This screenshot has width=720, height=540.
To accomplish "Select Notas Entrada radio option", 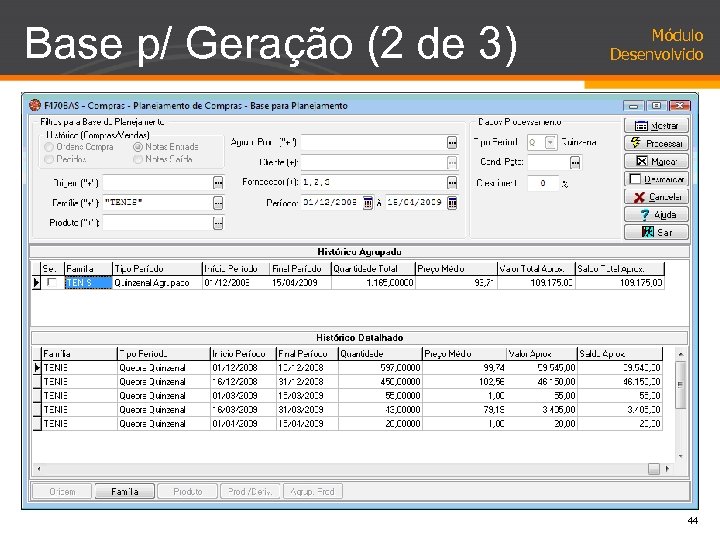I will tap(138, 147).
